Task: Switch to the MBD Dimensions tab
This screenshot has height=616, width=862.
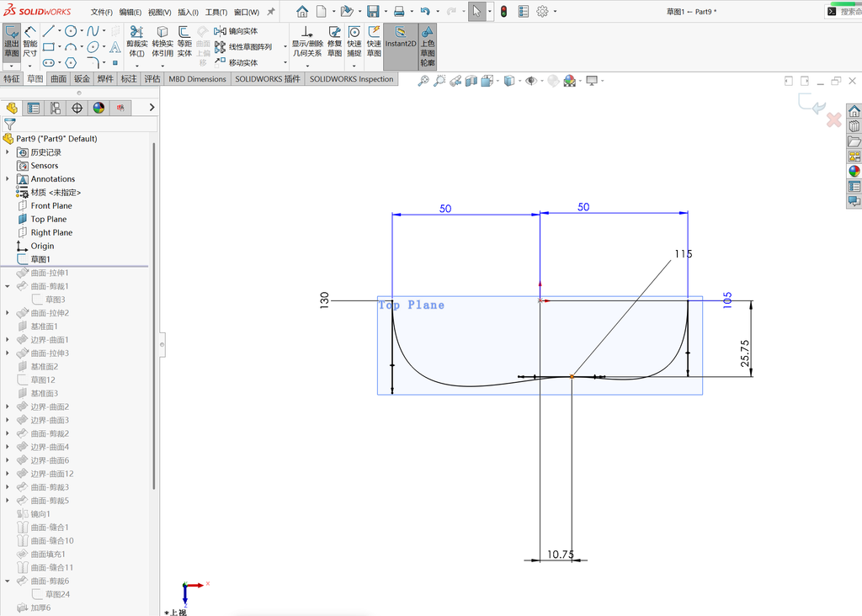Action: pos(197,79)
